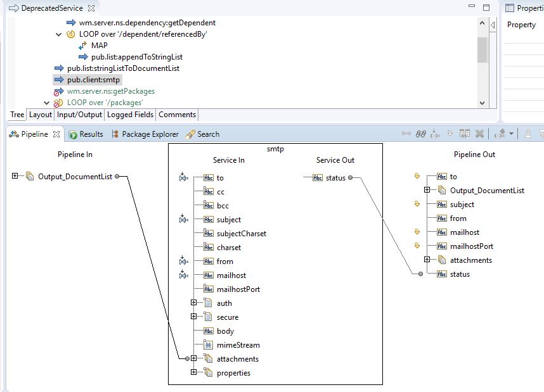Click the Output_DocumentList icon in Pipeline In
Image resolution: width=544 pixels, height=392 pixels.
30,176
